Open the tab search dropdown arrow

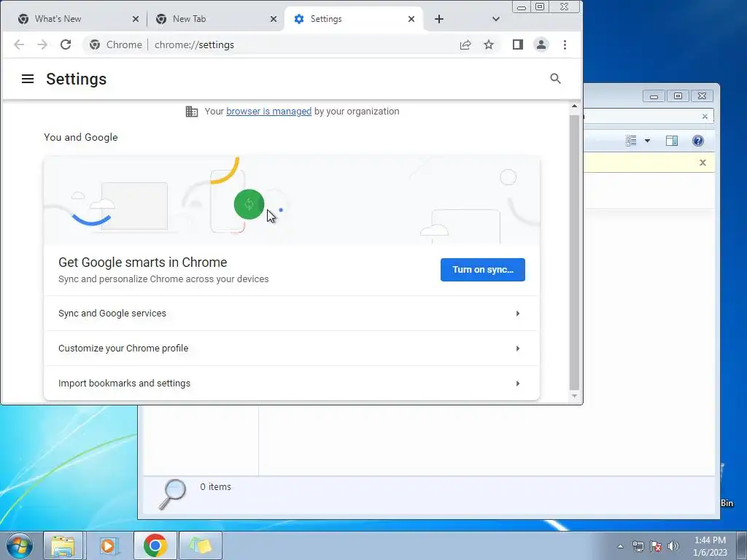(496, 19)
